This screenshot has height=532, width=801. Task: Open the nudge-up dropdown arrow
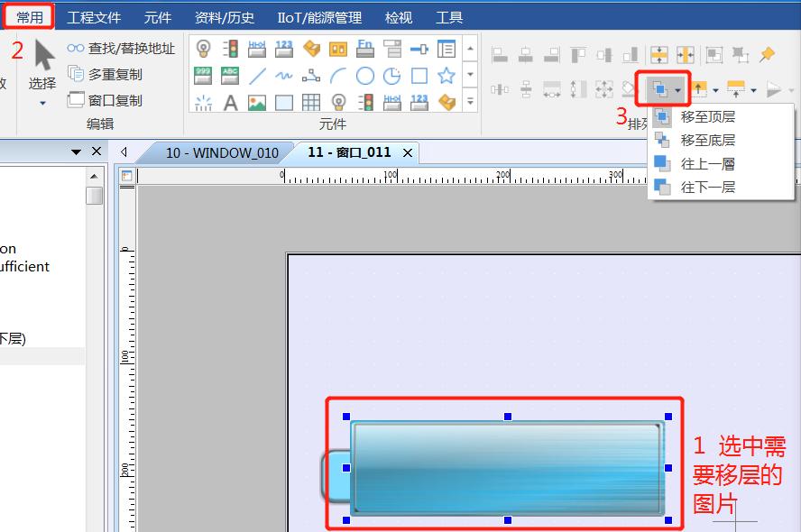click(x=715, y=90)
